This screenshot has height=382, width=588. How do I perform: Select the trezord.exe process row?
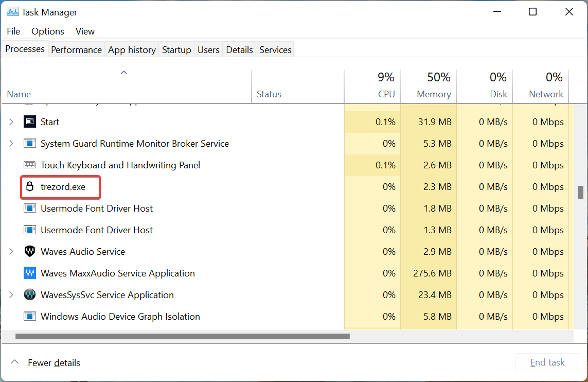coord(287,186)
